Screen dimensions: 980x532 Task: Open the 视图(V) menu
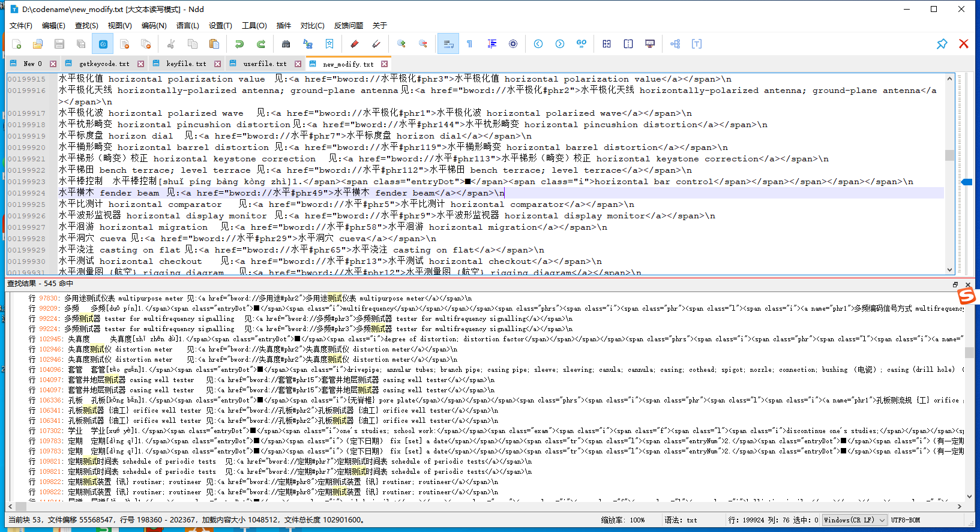coord(119,25)
